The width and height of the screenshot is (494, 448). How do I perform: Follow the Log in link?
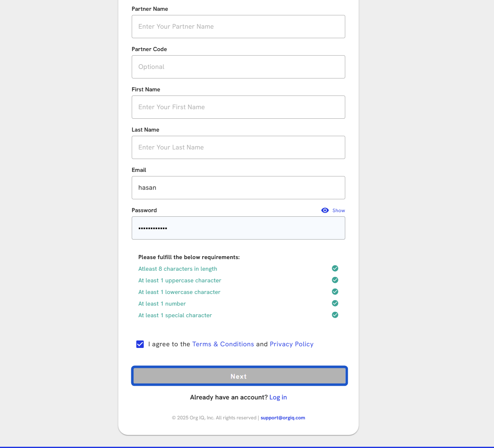point(278,397)
